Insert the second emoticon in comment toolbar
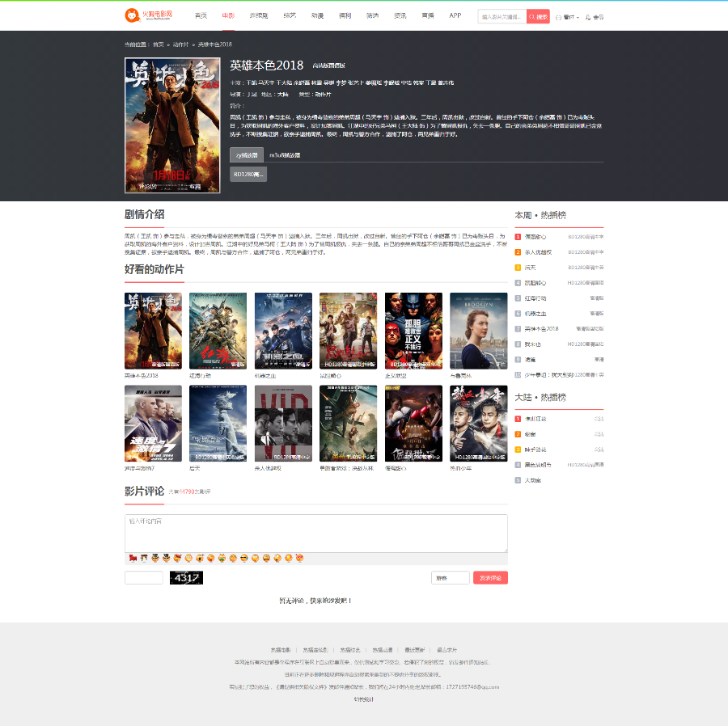Viewport: 728px width, 726px height. tap(144, 558)
